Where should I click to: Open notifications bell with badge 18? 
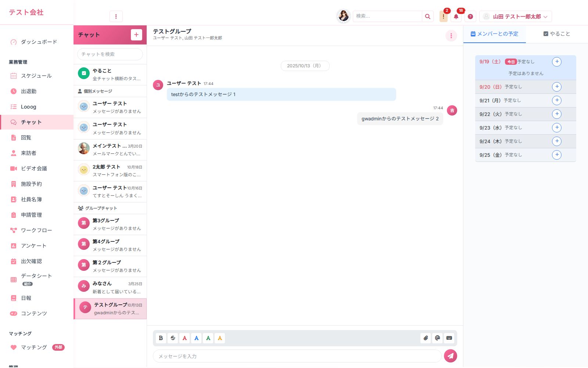click(x=456, y=17)
